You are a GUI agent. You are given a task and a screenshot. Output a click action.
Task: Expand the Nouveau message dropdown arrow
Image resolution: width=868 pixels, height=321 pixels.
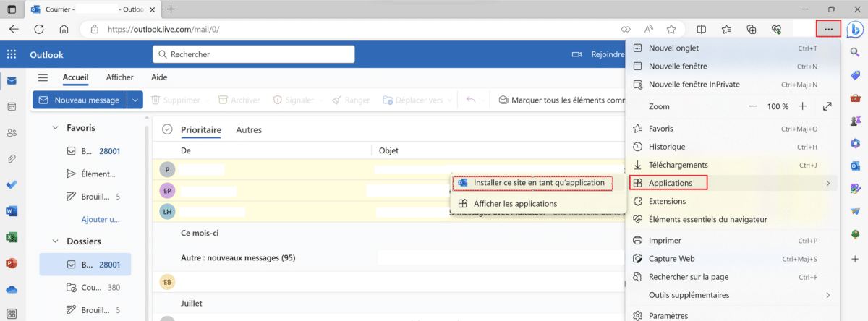pos(135,100)
